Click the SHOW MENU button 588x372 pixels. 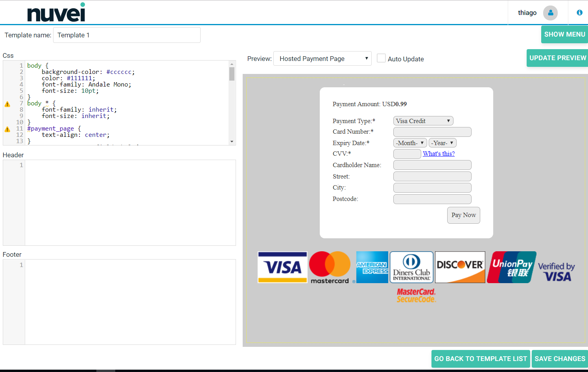click(564, 34)
